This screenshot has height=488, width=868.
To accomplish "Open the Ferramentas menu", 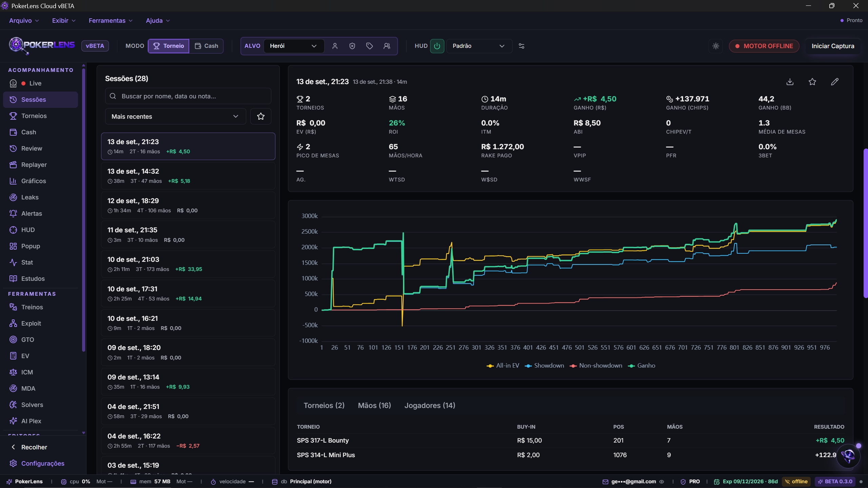I will (110, 21).
